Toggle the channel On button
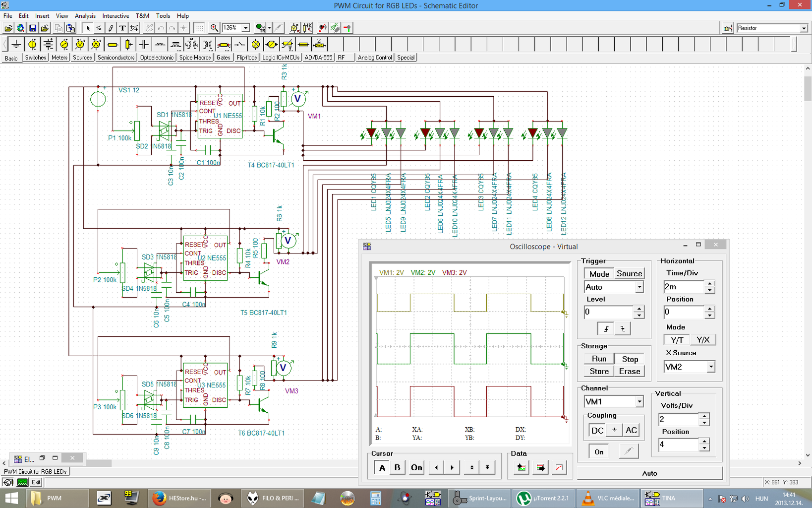The image size is (812, 508). tap(599, 451)
